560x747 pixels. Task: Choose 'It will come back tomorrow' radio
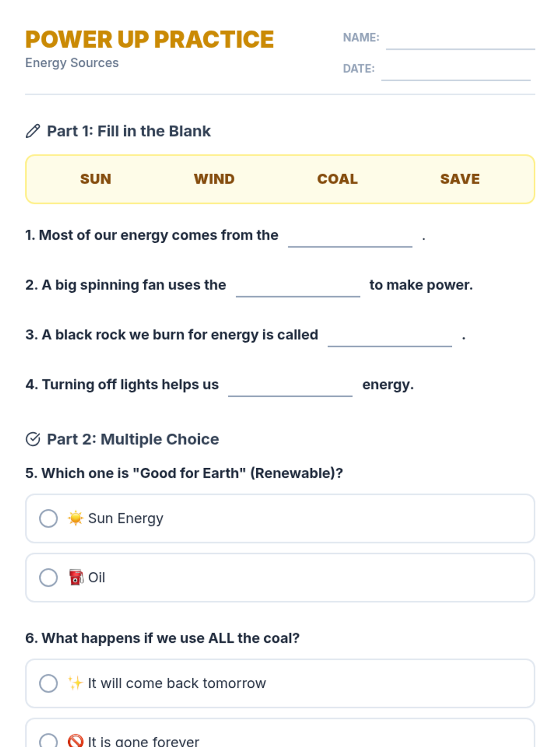(x=49, y=684)
